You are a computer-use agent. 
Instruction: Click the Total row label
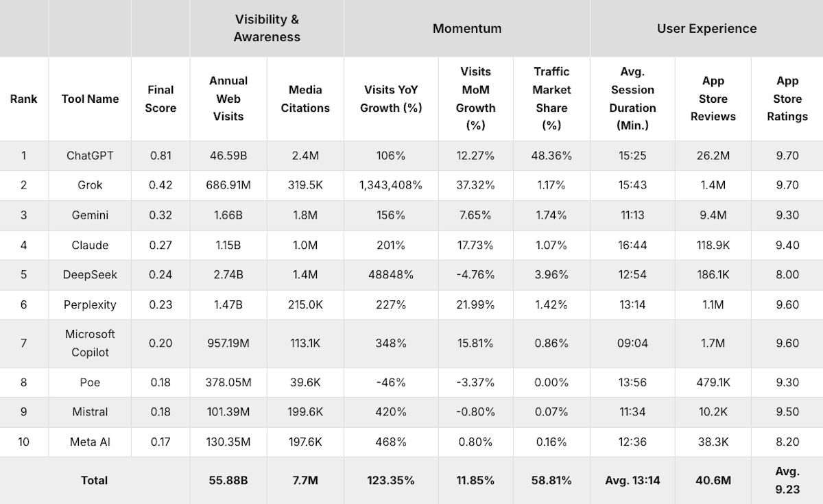pos(94,480)
